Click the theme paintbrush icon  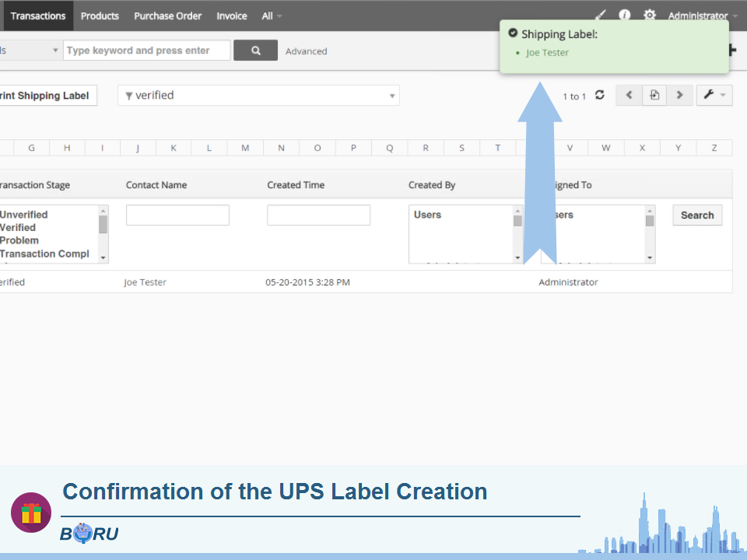click(x=600, y=15)
